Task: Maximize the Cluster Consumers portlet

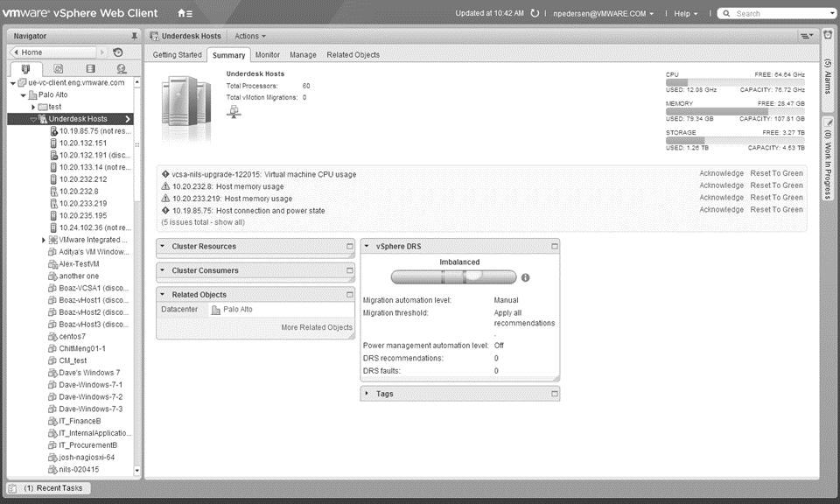Action: pyautogui.click(x=350, y=270)
